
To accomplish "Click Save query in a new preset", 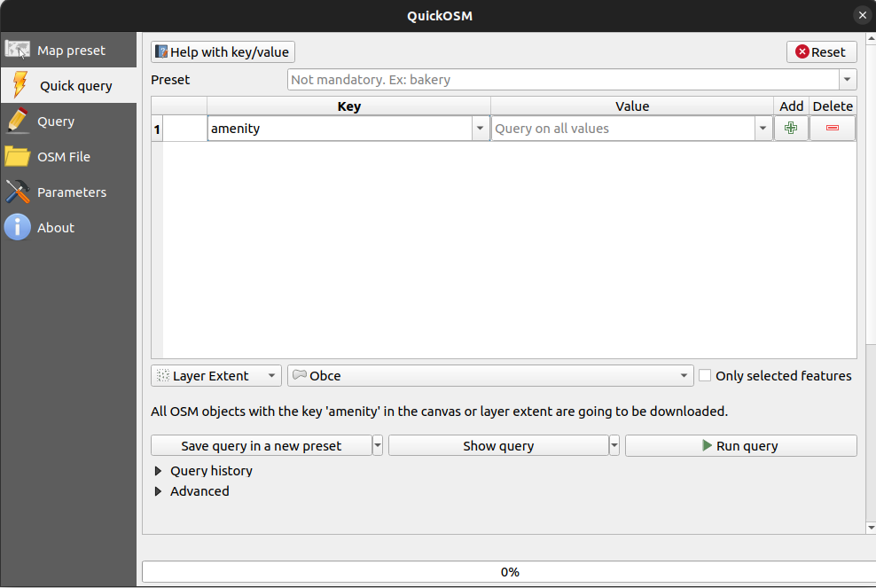I will point(261,445).
